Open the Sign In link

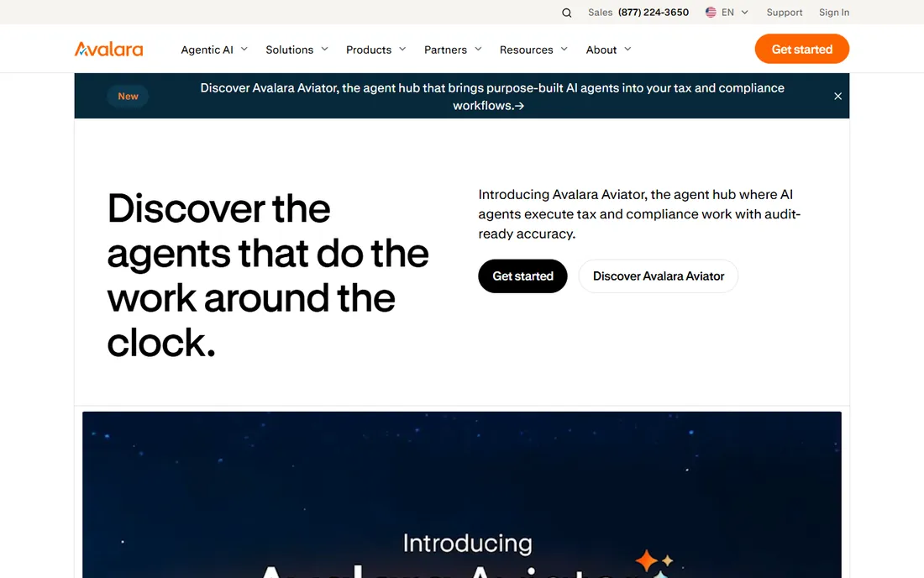[x=834, y=13]
